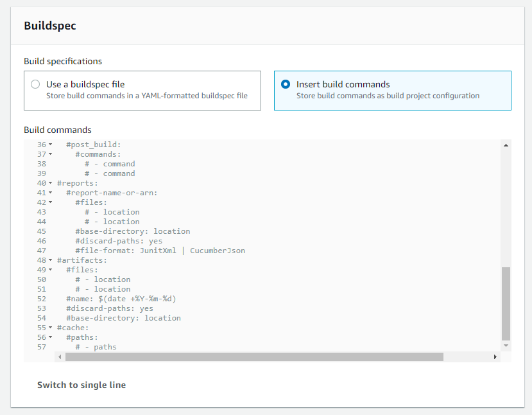532x415 pixels.
Task: Place cursor on '#name: $(date +%Y-%m-%d)' line
Action: pyautogui.click(x=121, y=299)
